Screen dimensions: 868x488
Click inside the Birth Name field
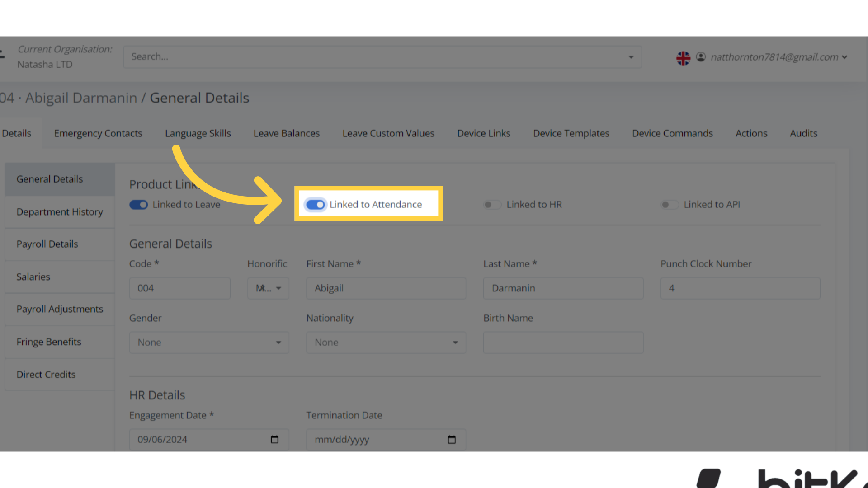point(563,342)
